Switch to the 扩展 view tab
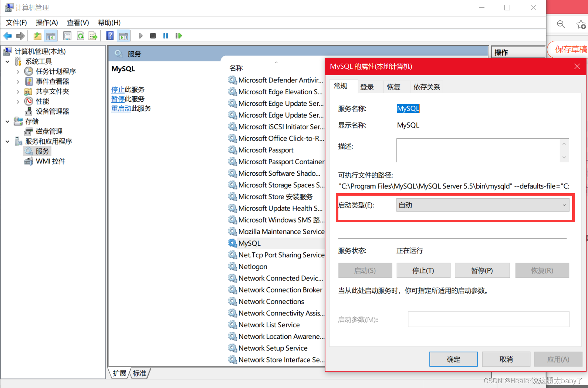This screenshot has width=588, height=388. [x=119, y=373]
